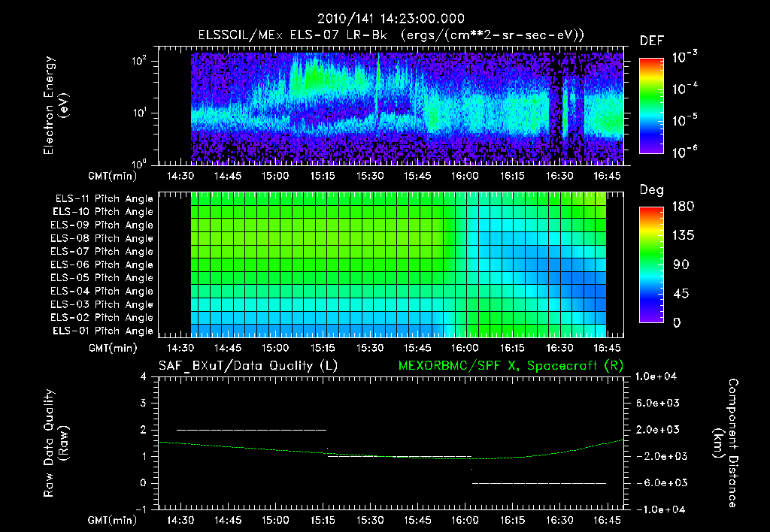This screenshot has width=770, height=532.
Task: Click the 10^-4 DEF scale value
Action: click(684, 89)
